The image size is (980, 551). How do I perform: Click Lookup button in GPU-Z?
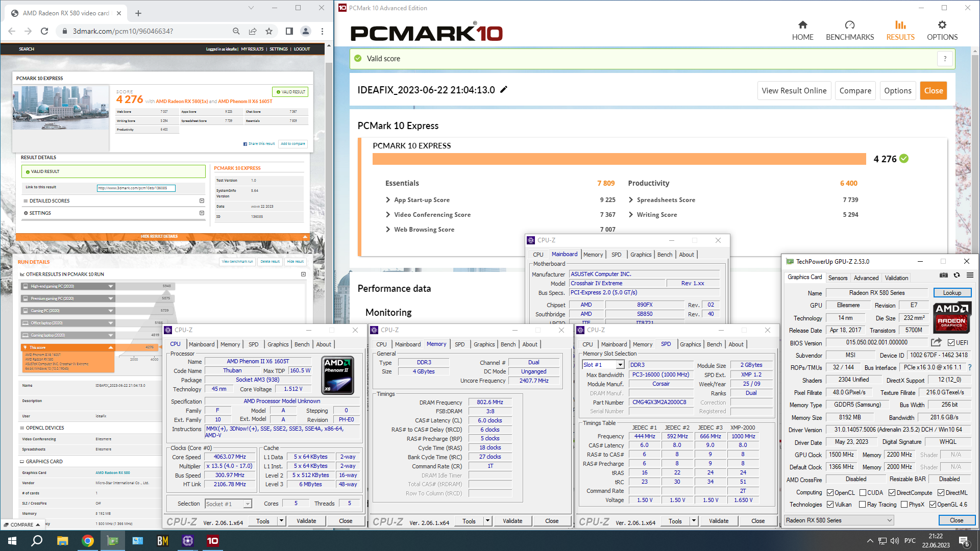tap(952, 293)
